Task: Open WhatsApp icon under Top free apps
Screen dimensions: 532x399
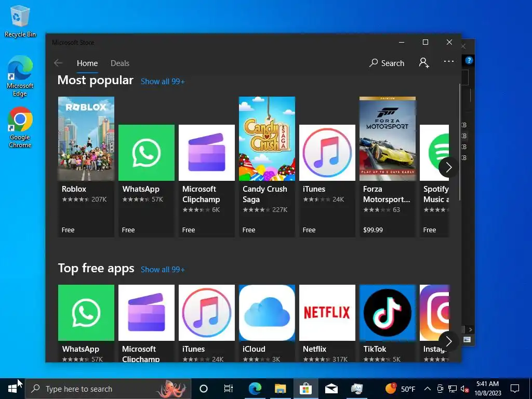Action: (86, 312)
